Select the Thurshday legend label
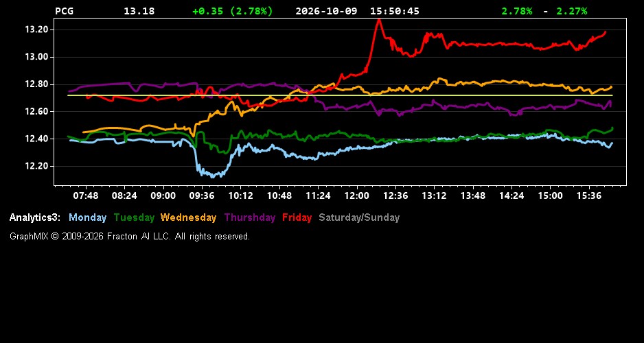The width and height of the screenshot is (644, 343). (250, 217)
